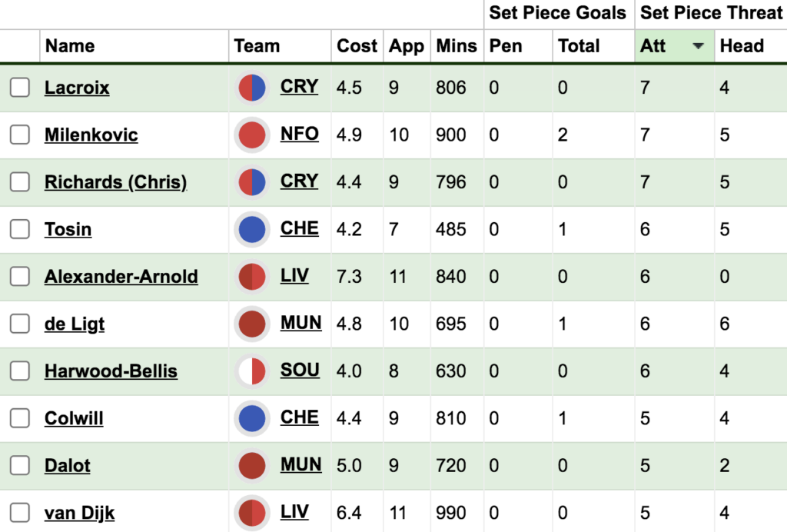Screen dimensions: 787x532
Task: Toggle the Att column sort arrow
Action: (x=698, y=46)
